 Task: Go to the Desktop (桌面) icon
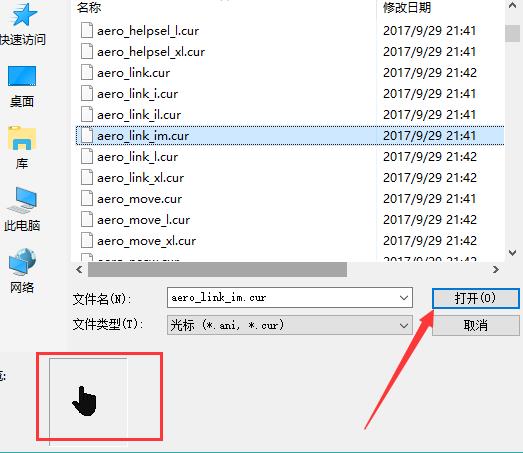coord(22,76)
